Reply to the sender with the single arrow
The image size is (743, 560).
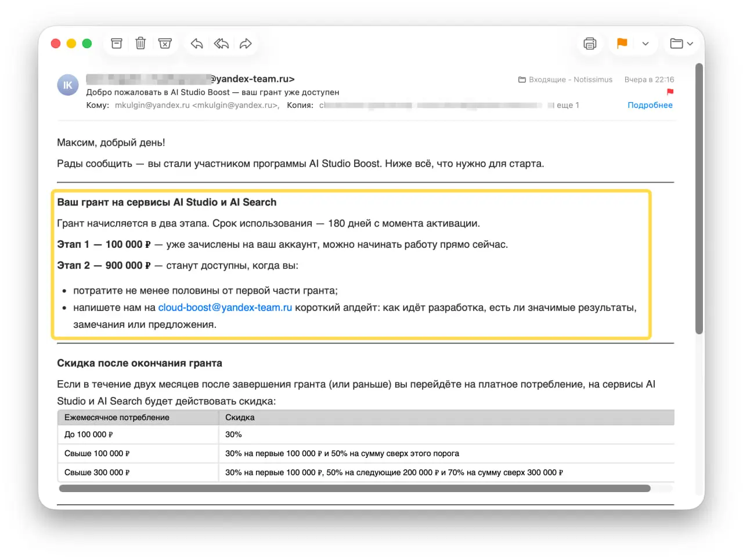[197, 44]
